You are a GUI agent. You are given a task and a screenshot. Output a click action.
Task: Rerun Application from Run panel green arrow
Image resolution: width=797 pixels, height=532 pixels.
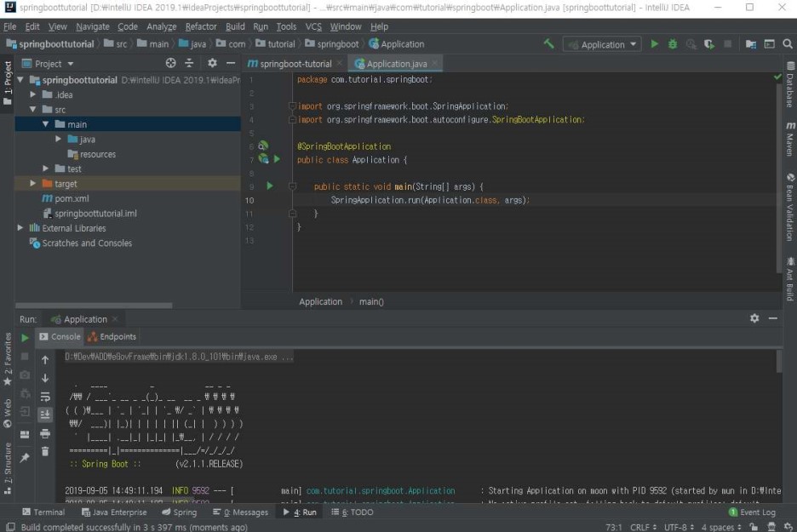click(25, 337)
